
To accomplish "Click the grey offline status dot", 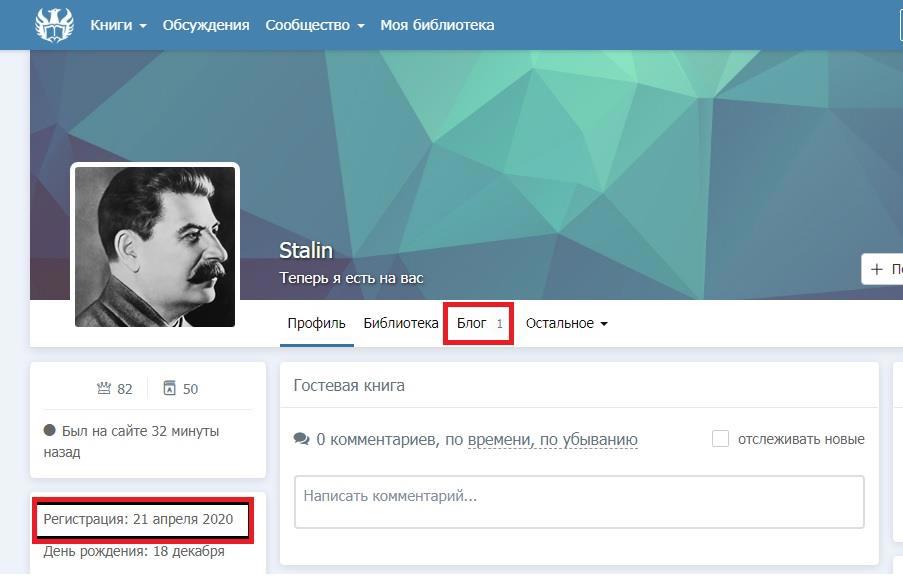I will coord(50,431).
